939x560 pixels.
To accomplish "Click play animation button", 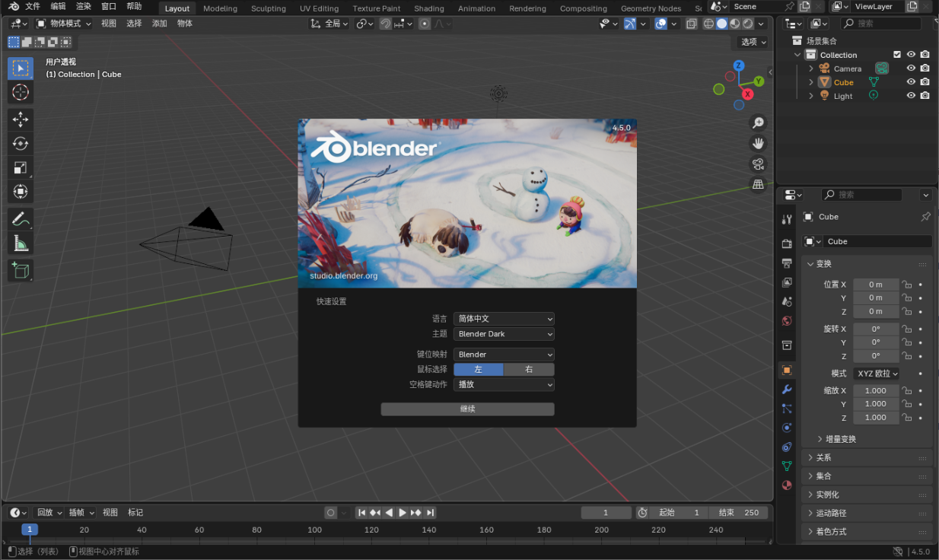I will click(x=403, y=513).
